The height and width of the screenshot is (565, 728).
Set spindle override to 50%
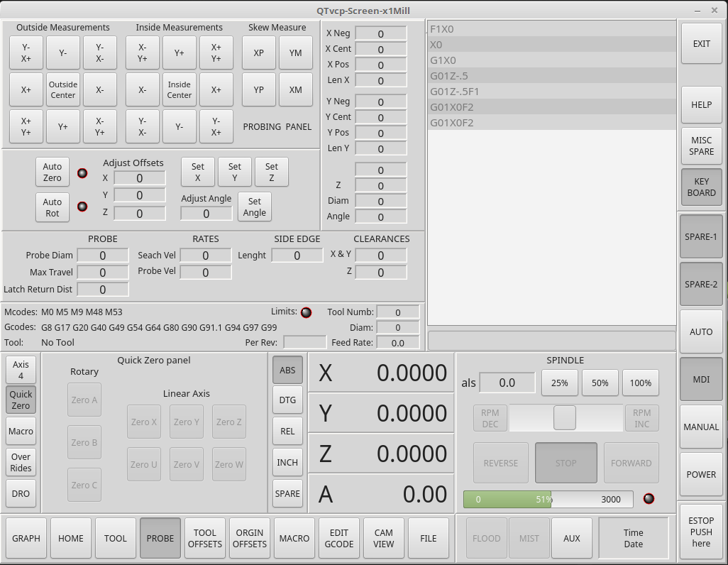pyautogui.click(x=600, y=383)
